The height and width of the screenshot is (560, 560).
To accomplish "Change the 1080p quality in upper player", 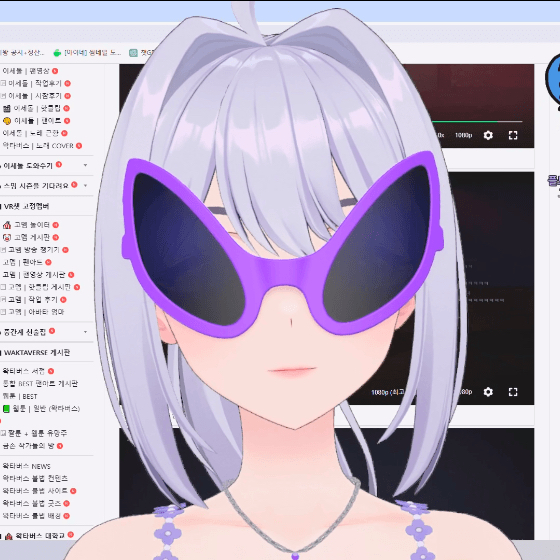I will [464, 135].
